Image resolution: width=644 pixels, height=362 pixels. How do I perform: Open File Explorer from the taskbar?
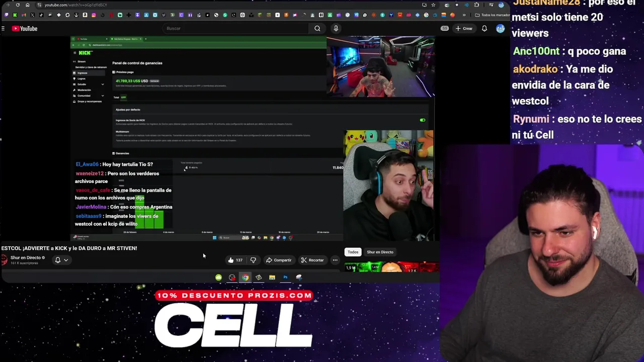pyautogui.click(x=272, y=278)
